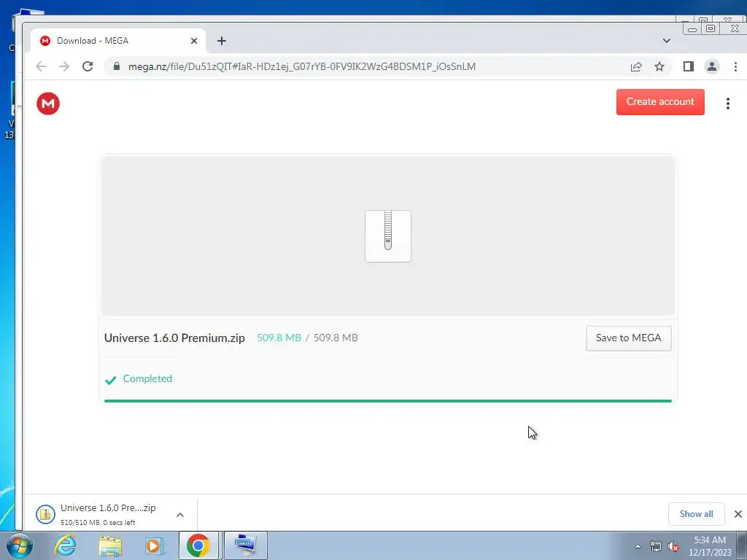The image size is (747, 560).
Task: Click the zip file preview icon
Action: (388, 236)
